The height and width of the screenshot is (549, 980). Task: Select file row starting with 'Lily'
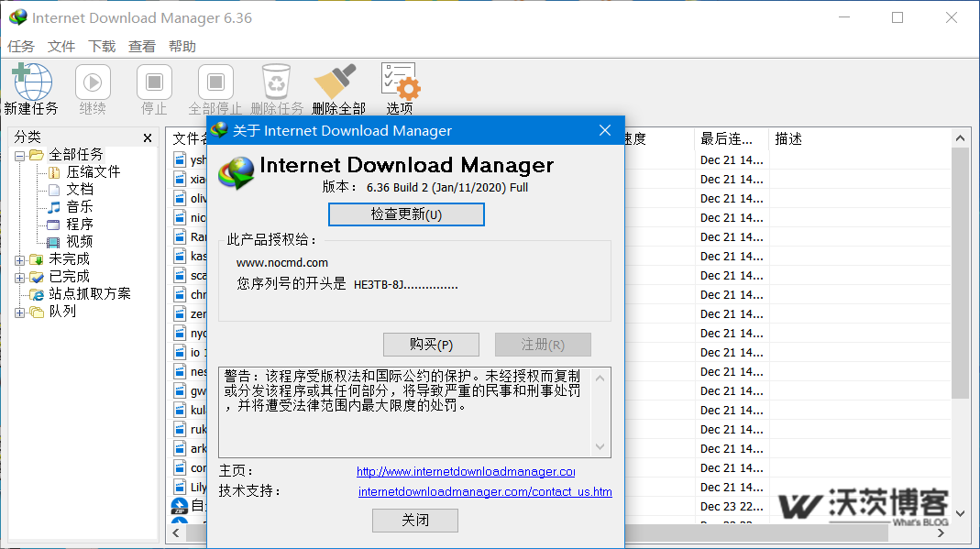[x=190, y=488]
